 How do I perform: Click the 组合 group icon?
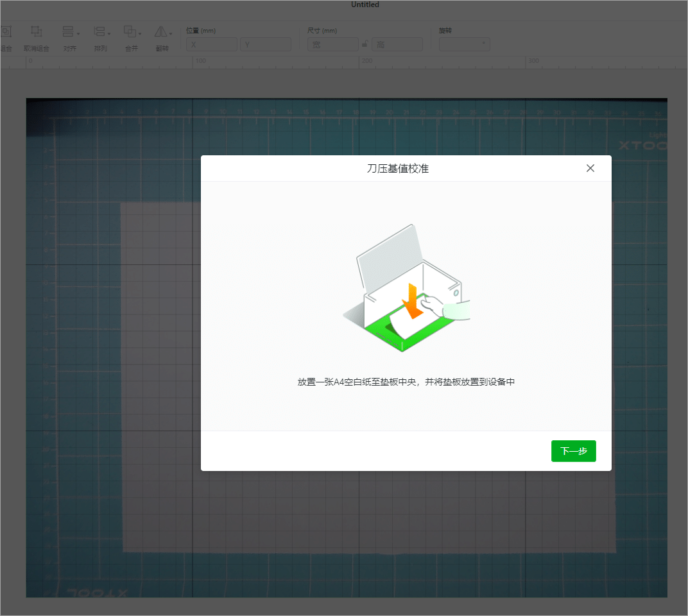pos(6,32)
